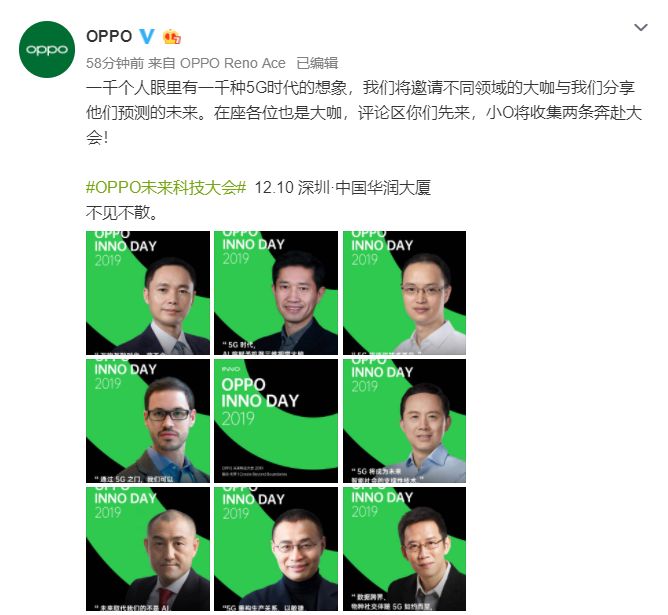Screen dimensions: 668x615
Task: Open the top-right man in white shirt poster
Action: (x=404, y=293)
